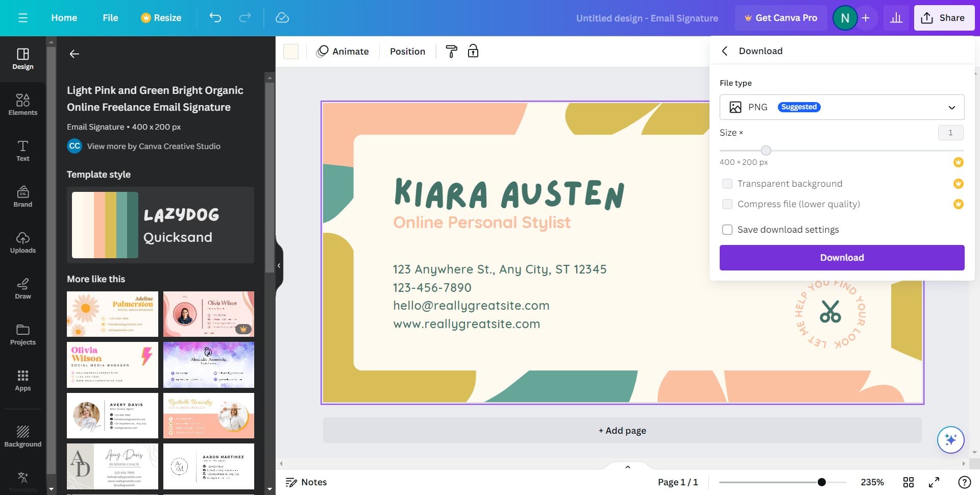Toggle Transparent background checkbox
Screen dimensions: 980x495
click(727, 184)
